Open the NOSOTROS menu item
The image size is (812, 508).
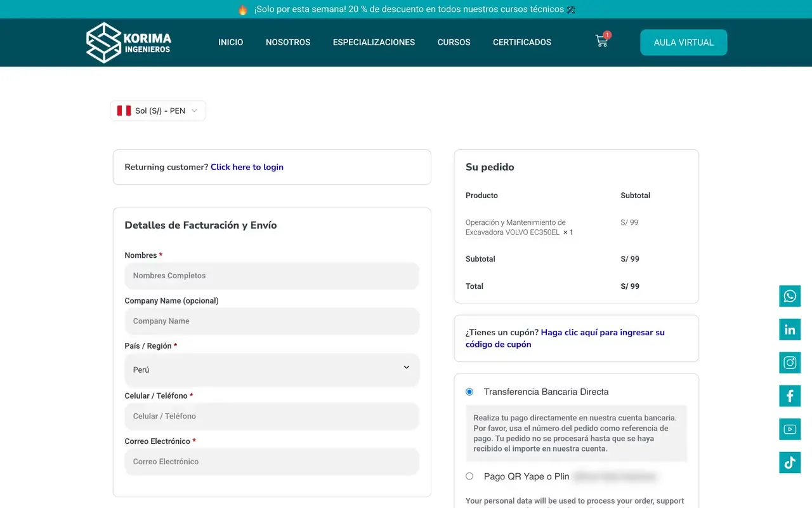click(288, 43)
